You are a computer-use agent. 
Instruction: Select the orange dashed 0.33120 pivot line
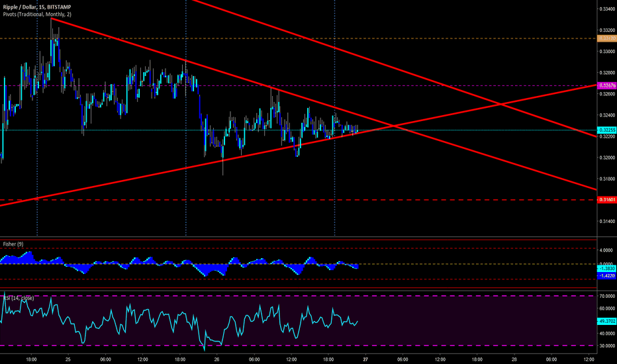[299, 38]
